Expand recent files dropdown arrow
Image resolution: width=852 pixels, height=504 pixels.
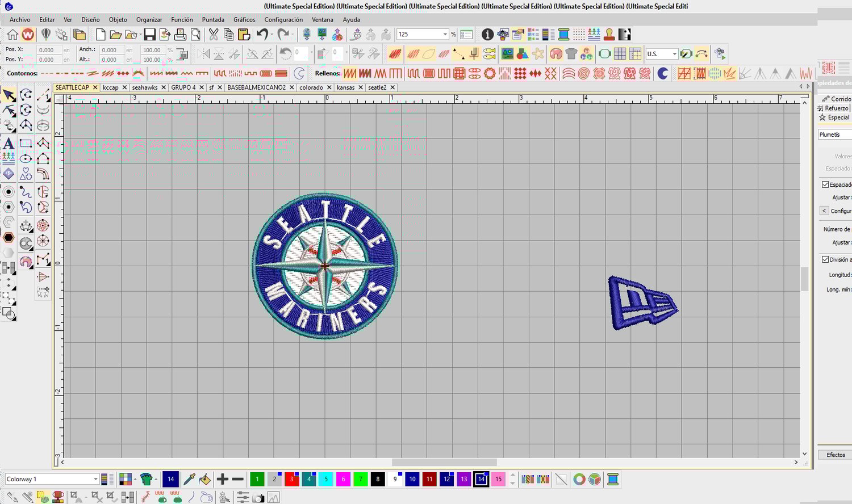point(140,35)
